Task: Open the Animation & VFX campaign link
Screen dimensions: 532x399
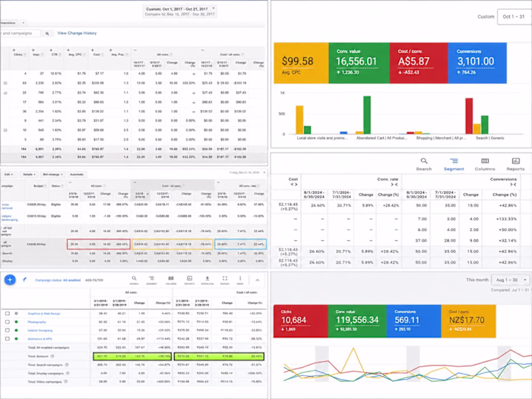Action: point(40,339)
